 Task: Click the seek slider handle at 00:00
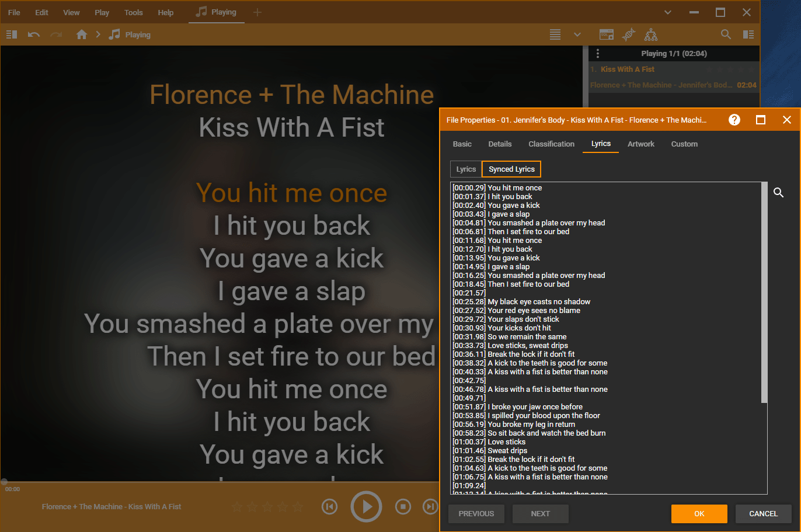tap(4, 482)
